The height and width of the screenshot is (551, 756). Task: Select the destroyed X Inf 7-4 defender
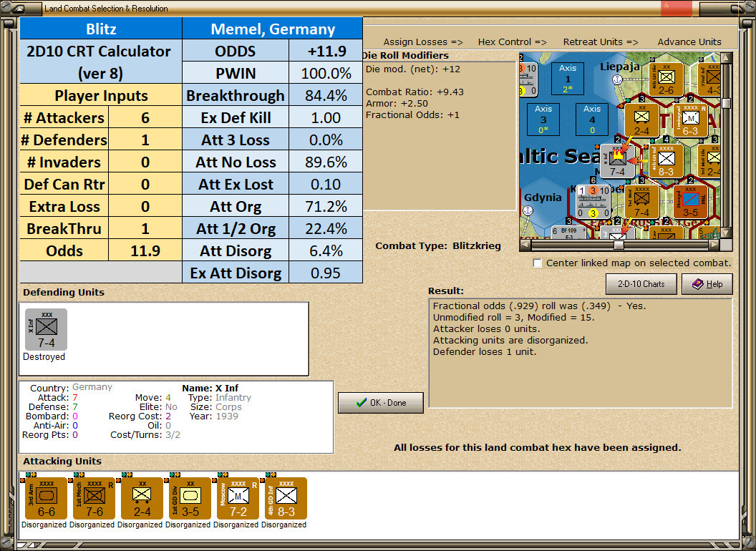click(x=47, y=330)
